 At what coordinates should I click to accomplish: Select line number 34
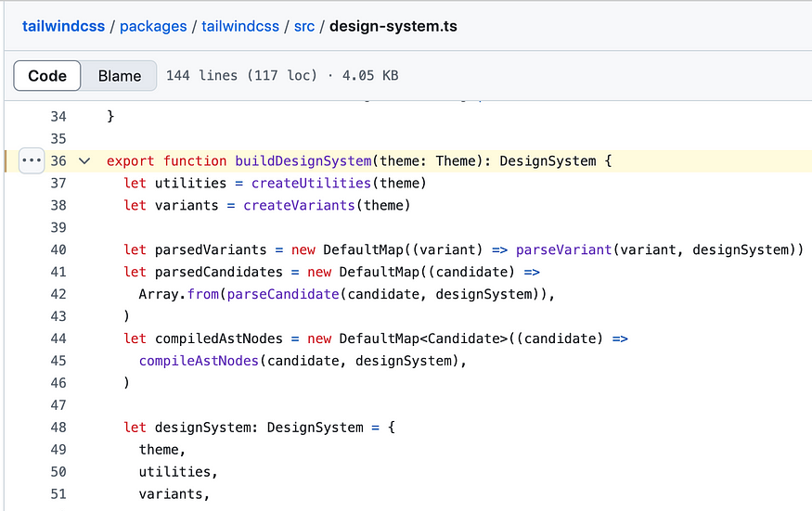click(x=58, y=117)
